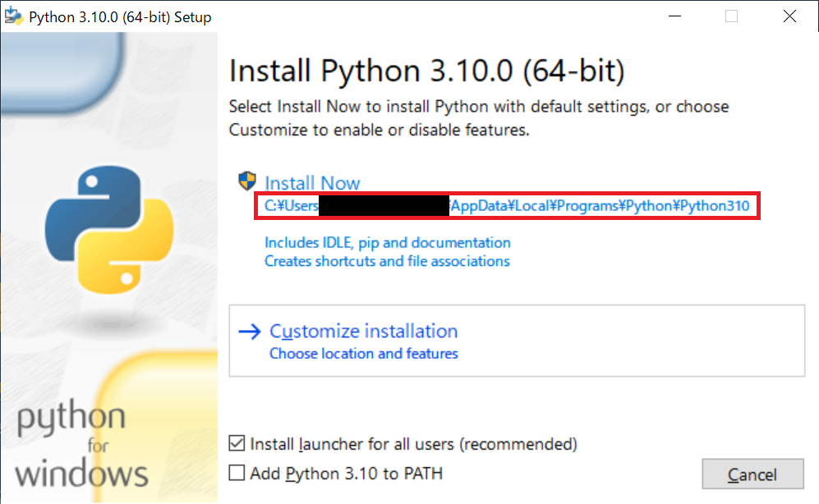Close the Python 3.10.0 Setup window
This screenshot has height=504, width=819.
coord(789,16)
